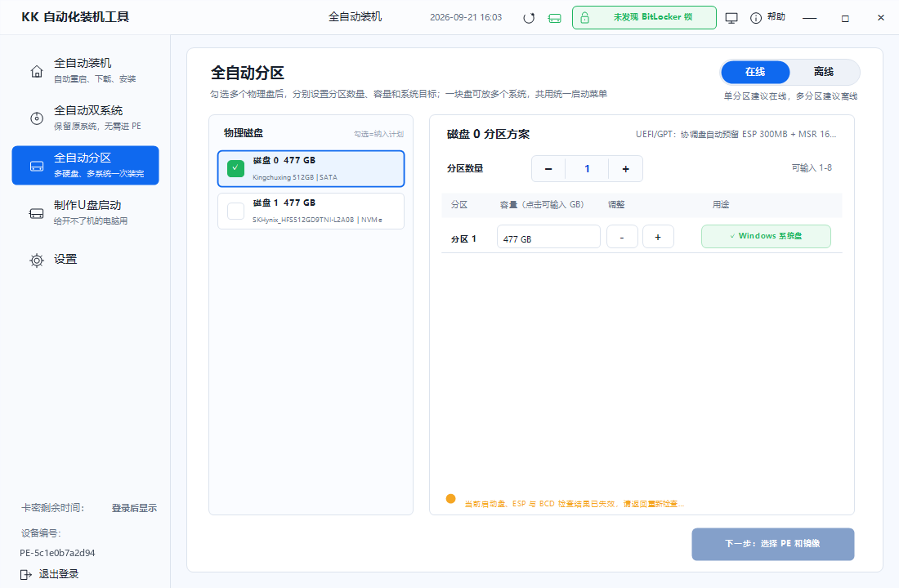
Task: Click 分区 1 capacity field 477 GB
Action: click(548, 238)
